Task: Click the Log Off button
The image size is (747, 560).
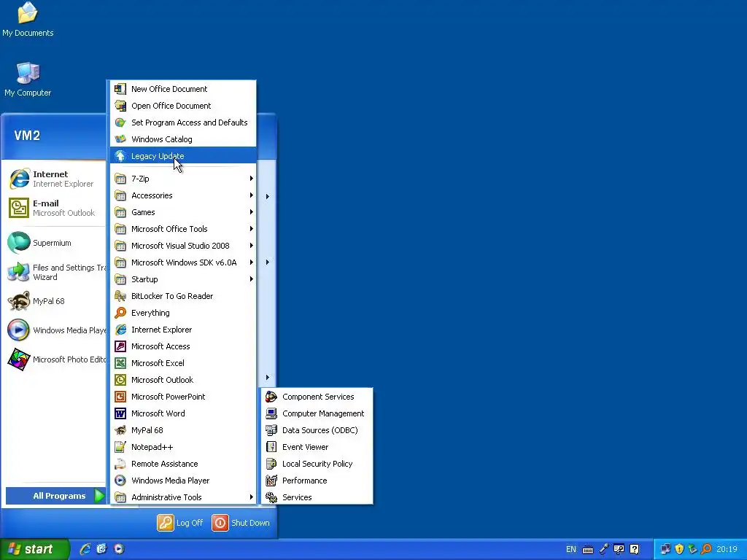Action: click(x=180, y=523)
